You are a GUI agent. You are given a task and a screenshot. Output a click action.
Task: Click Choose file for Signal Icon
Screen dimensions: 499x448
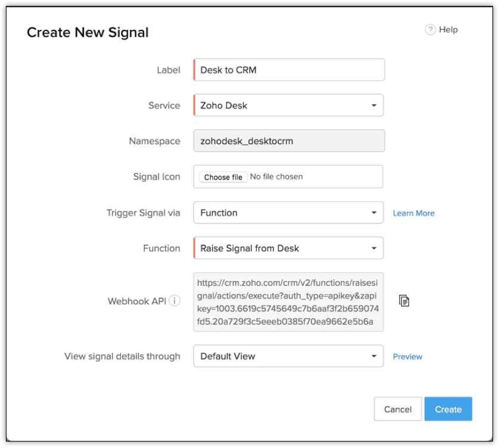tap(223, 177)
